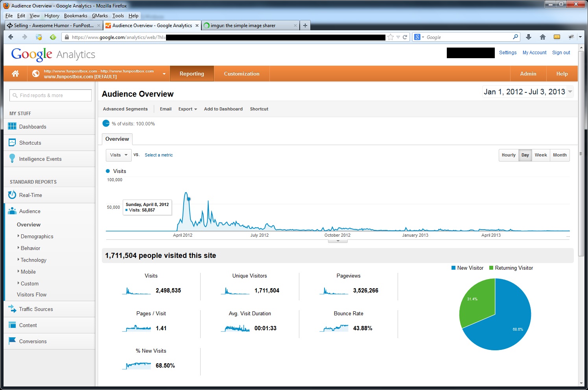Click Firefox forward arrow button

coord(24,37)
